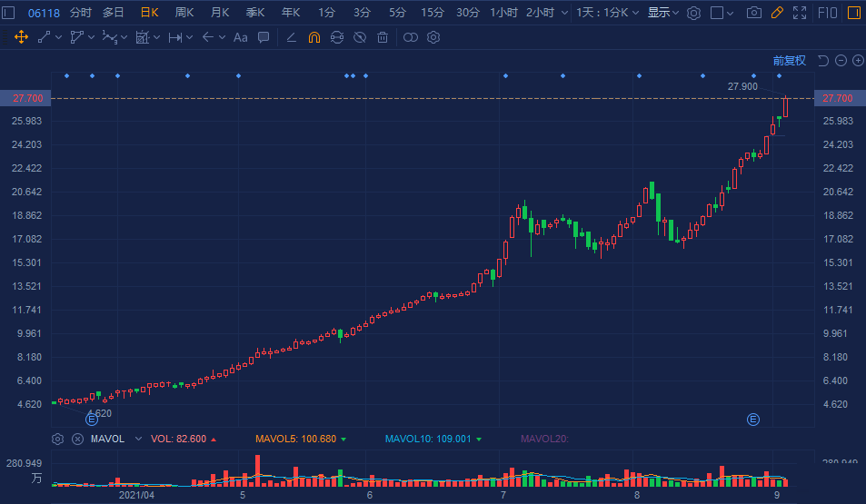Open the F10 company info
The height and width of the screenshot is (504, 866).
pos(828,13)
